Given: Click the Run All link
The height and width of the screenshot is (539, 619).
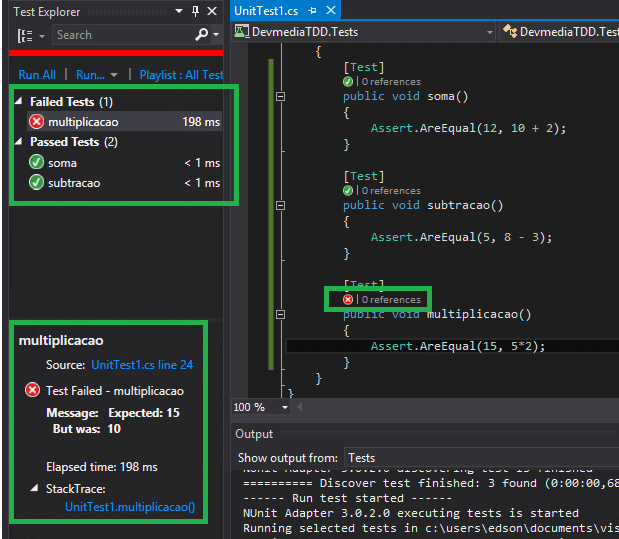Looking at the screenshot, I should pyautogui.click(x=37, y=75).
